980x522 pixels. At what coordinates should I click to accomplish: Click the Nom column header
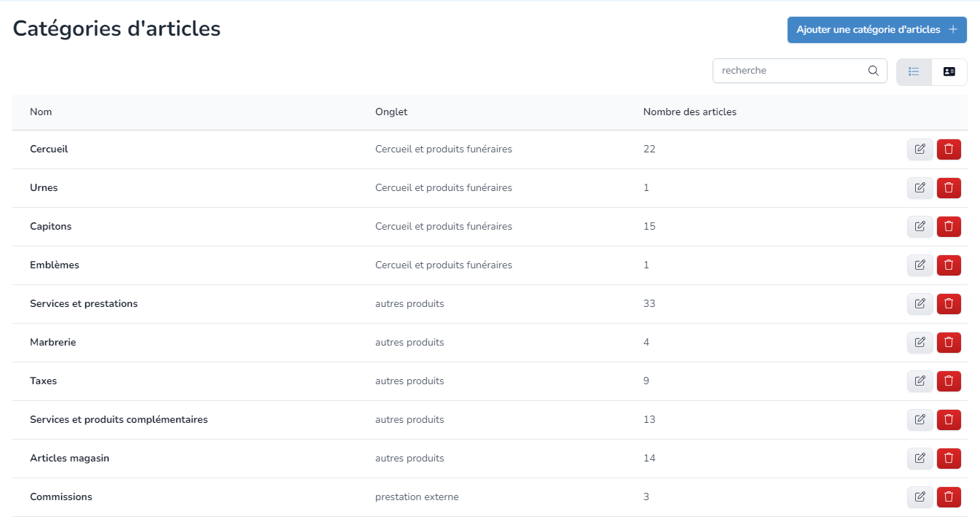click(x=41, y=112)
